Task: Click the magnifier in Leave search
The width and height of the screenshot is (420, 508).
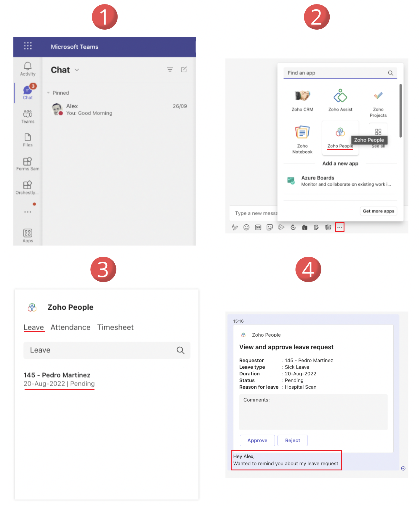Action: (x=180, y=350)
